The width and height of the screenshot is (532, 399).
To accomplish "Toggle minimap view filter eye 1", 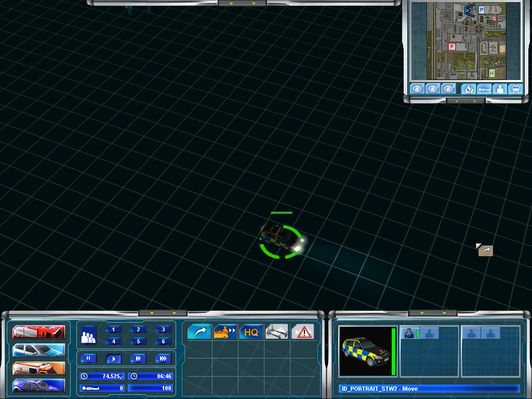I will 417,88.
